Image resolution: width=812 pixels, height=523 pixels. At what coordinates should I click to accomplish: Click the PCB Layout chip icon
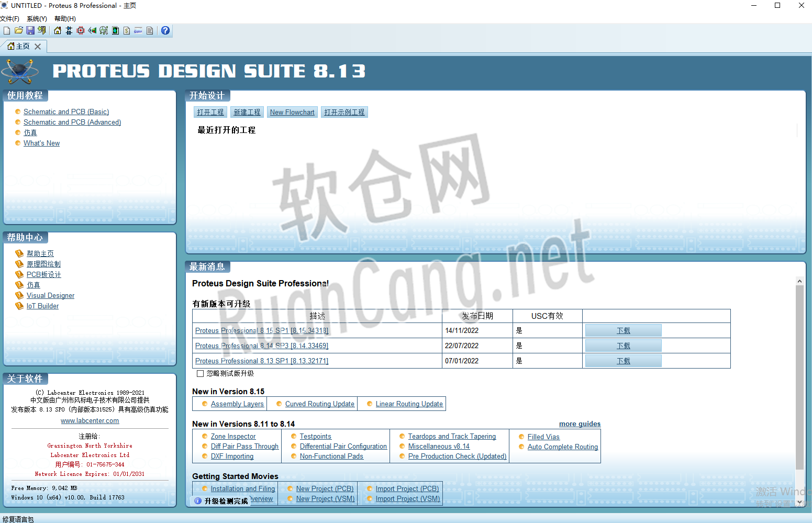tap(81, 30)
